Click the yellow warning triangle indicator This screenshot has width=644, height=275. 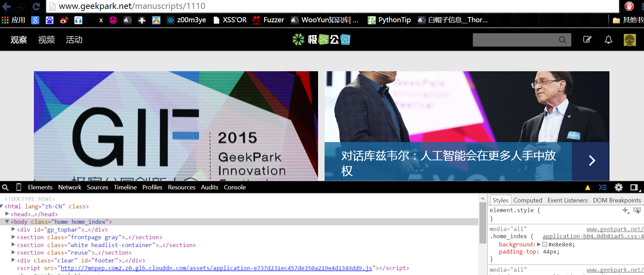tap(588, 188)
